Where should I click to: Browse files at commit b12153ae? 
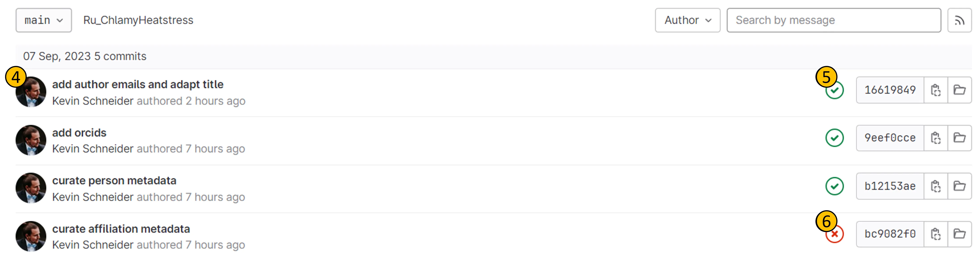[x=959, y=186]
